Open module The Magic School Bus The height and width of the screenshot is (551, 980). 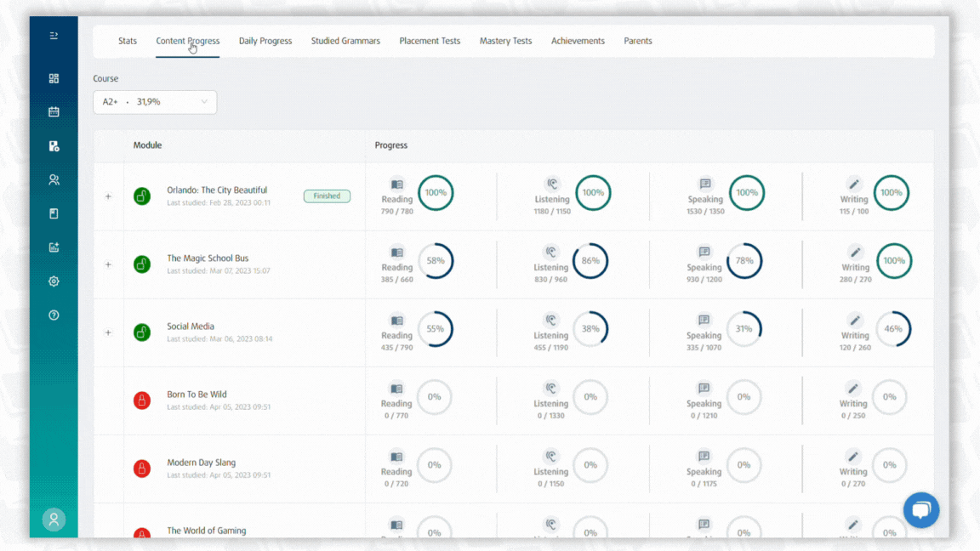point(208,258)
